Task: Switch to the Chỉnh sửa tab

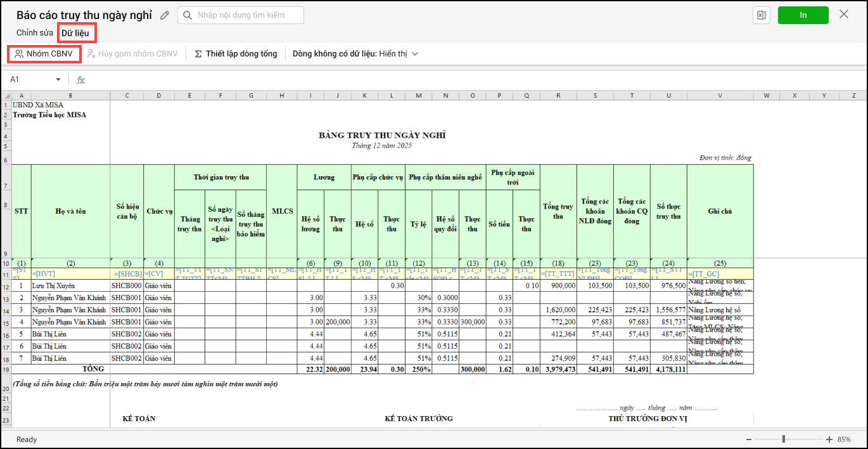Action: [x=35, y=32]
